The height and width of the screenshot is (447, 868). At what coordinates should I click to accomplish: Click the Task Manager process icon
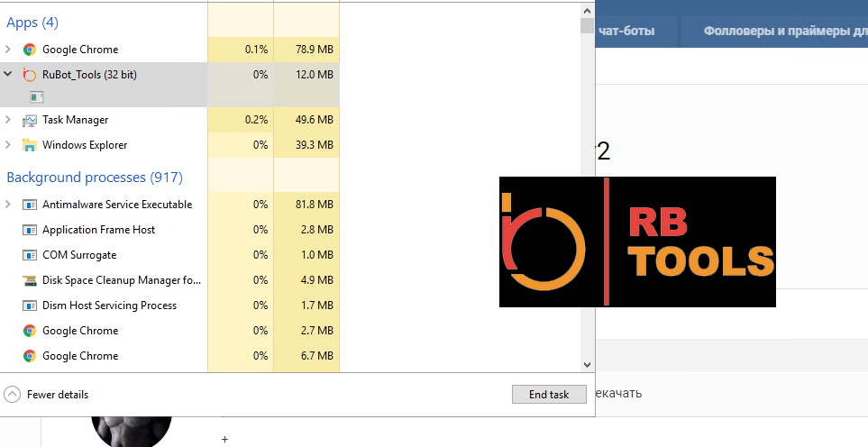tap(30, 120)
